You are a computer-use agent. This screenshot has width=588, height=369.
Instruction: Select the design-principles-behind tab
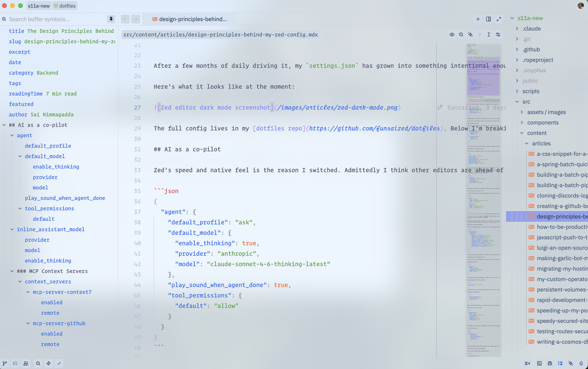pyautogui.click(x=190, y=19)
